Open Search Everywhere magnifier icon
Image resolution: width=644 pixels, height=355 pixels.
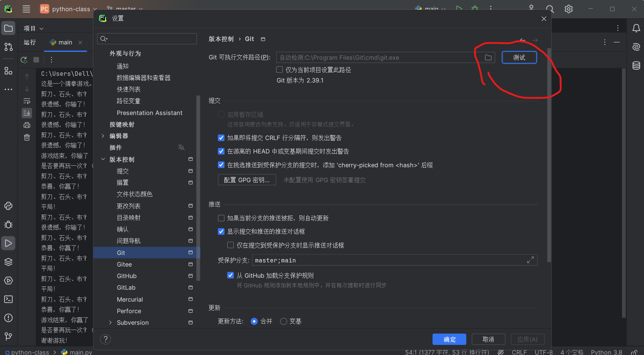pos(550,9)
